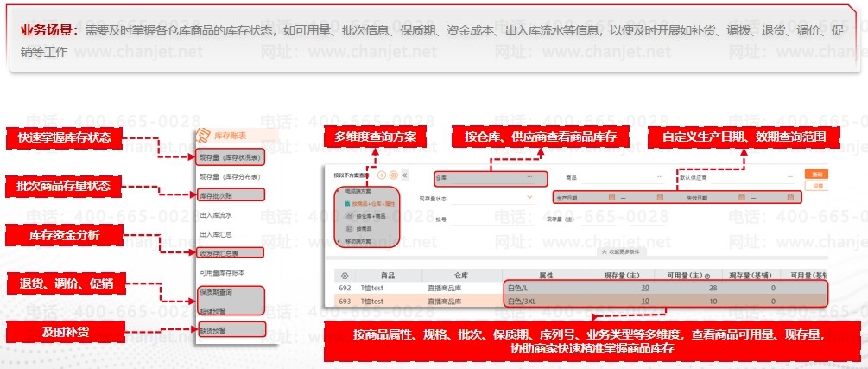
Task: Open the query scheme settings gear icon
Action: point(393,175)
